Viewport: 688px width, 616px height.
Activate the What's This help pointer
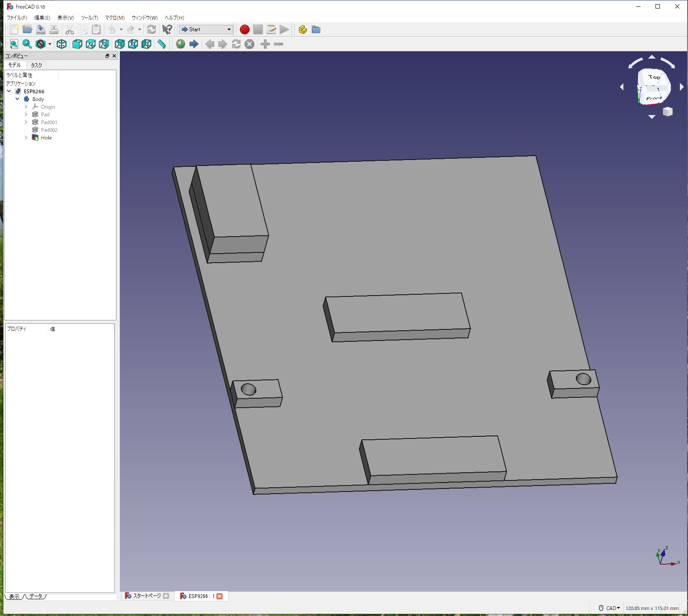click(x=167, y=30)
